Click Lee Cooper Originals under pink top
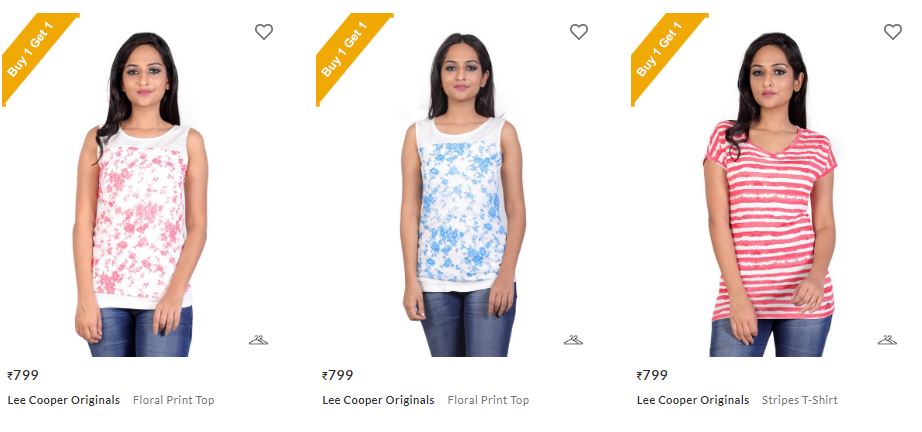This screenshot has height=432, width=922. click(64, 400)
